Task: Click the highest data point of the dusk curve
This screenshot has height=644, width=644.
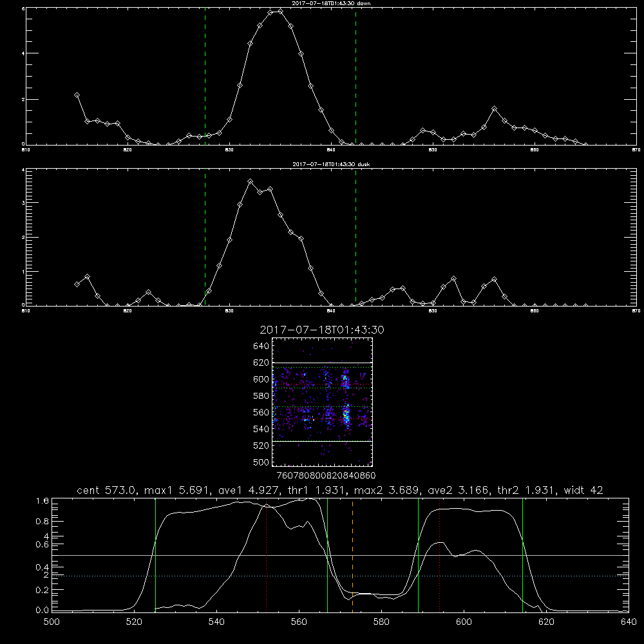Action: point(250,181)
